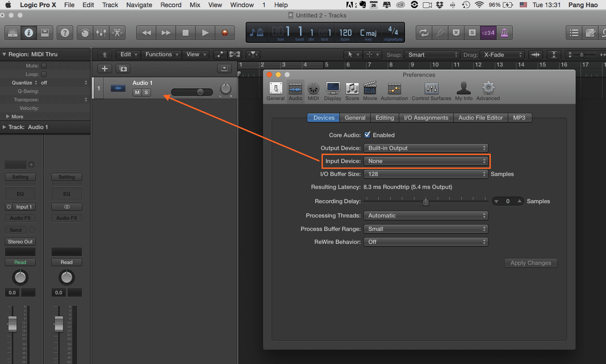Open the Output Device dropdown

[x=426, y=148]
